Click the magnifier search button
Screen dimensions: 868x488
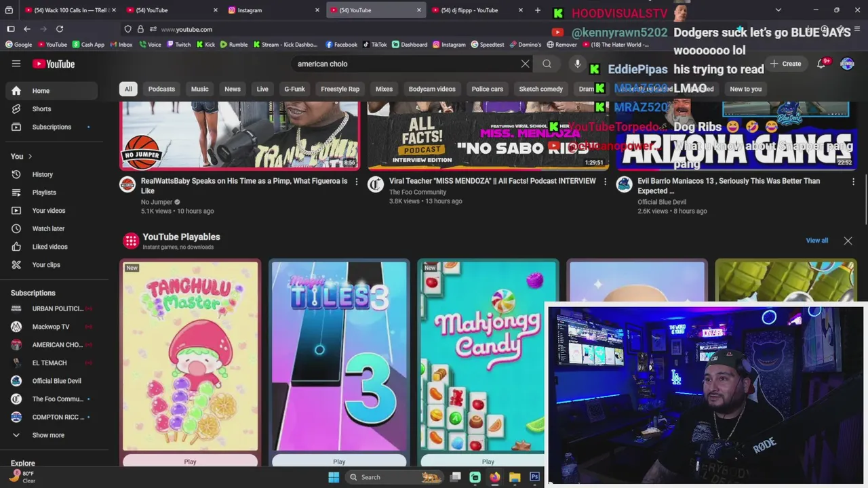(547, 64)
